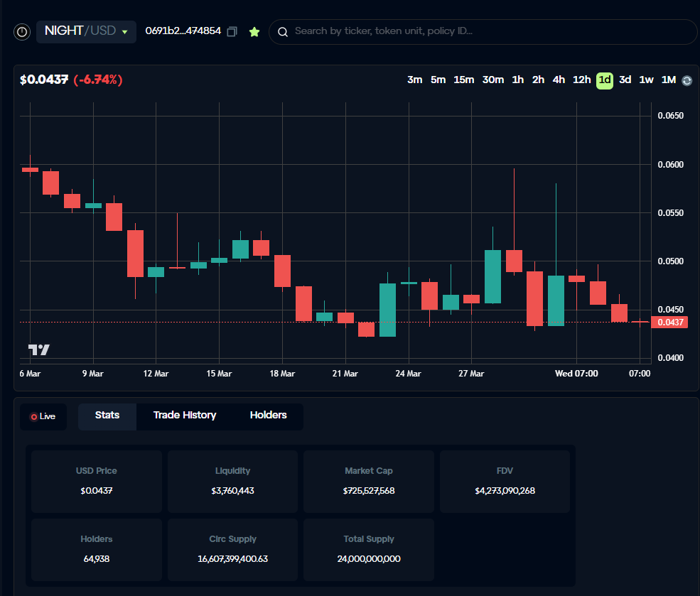This screenshot has height=596, width=700.
Task: Select the 3m timeframe
Action: 415,80
